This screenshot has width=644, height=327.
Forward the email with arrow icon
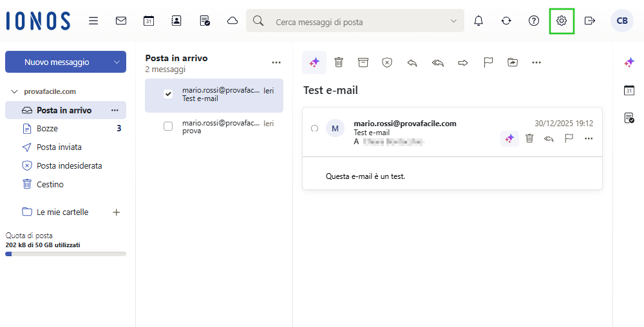point(463,62)
